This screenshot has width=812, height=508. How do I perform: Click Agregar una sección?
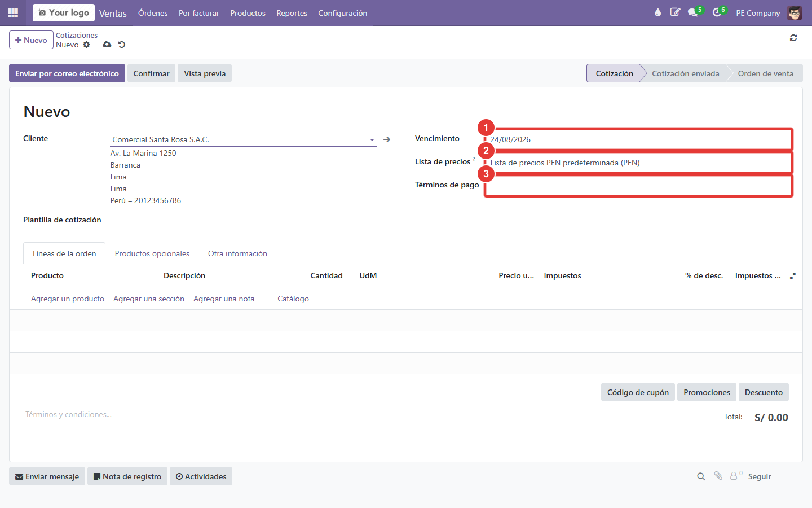[149, 299]
